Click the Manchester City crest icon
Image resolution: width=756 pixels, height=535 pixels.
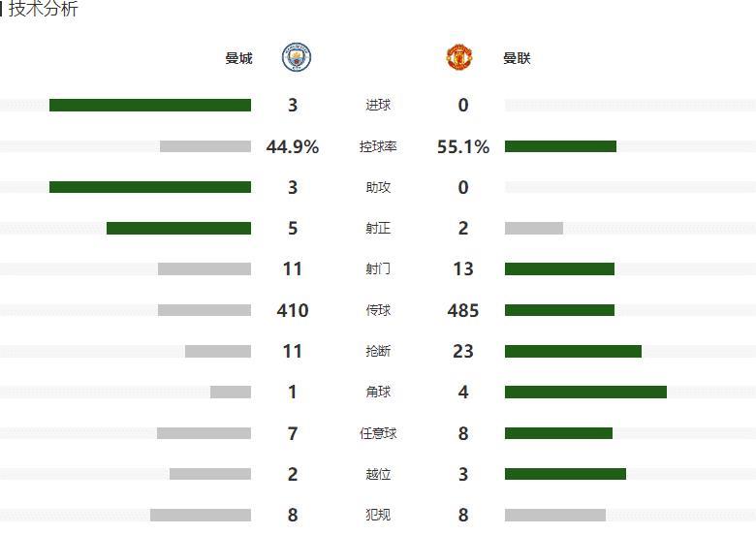coord(296,57)
